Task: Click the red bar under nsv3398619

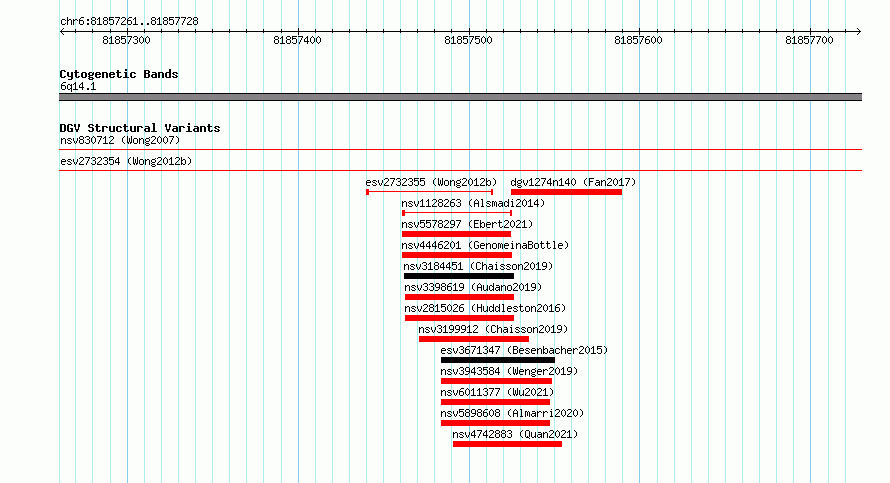Action: click(459, 297)
